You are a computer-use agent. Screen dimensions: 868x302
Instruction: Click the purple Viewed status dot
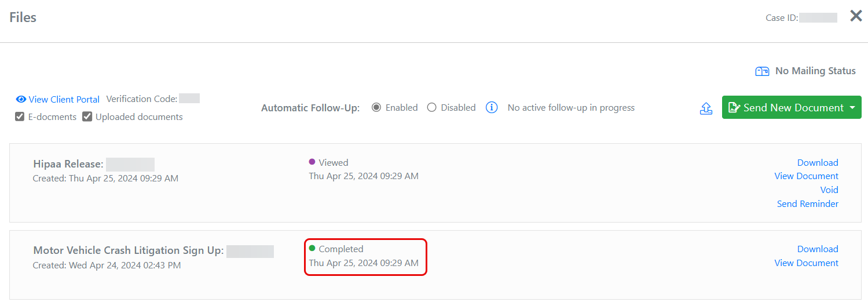click(312, 162)
